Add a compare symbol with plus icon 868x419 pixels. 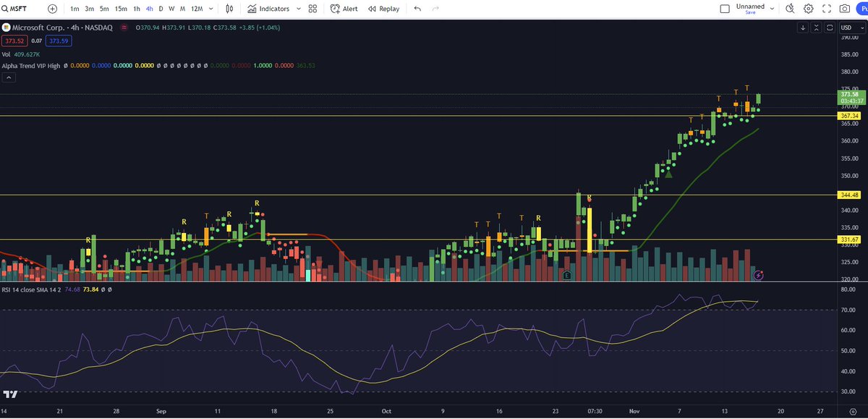[x=53, y=9]
